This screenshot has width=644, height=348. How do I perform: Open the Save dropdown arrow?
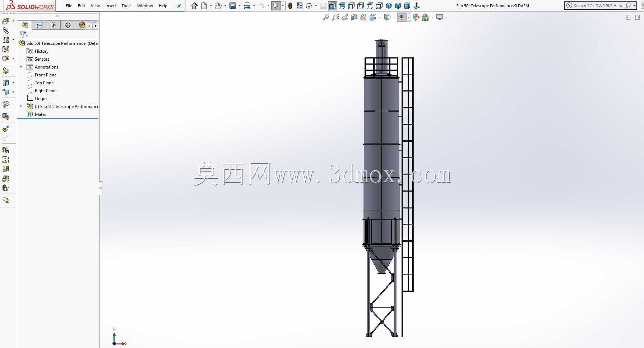[240, 6]
